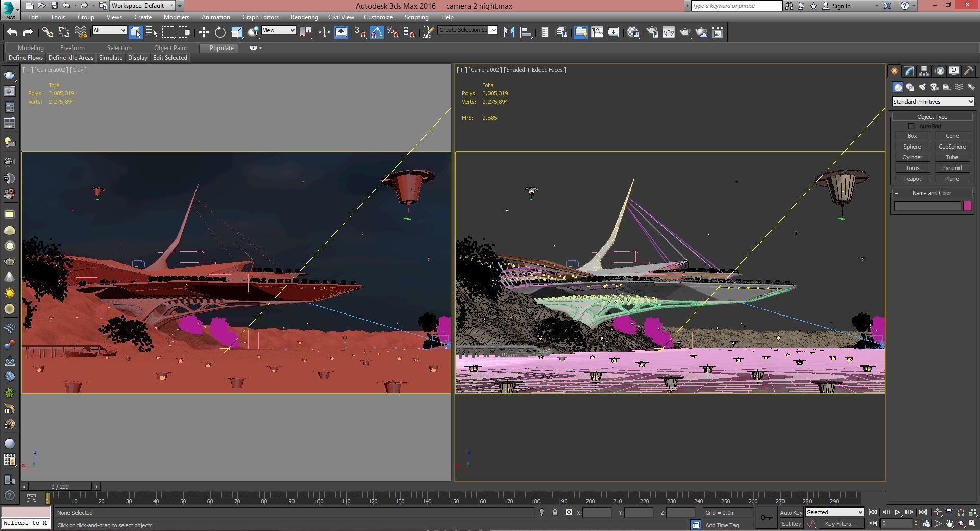Screen dimensions: 980x531
Task: Open the key filter 'Selected' dropdown
Action: coord(835,512)
